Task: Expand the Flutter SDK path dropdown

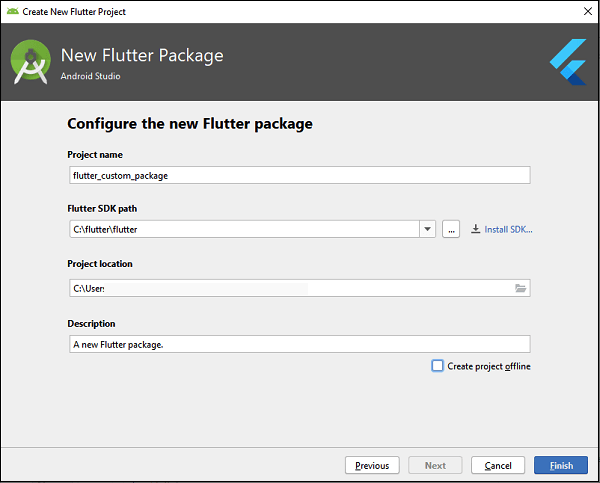Action: (427, 229)
